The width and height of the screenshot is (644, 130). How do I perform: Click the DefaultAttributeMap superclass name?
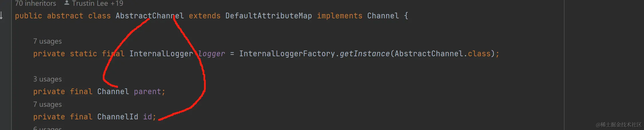[x=269, y=16]
